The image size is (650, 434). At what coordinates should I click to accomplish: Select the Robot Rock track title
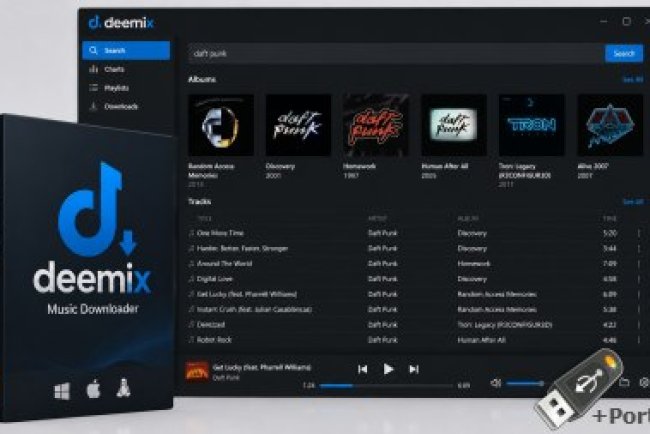point(214,340)
